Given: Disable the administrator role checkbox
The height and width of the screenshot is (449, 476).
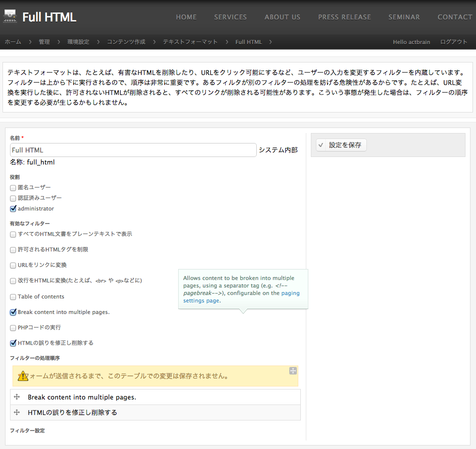Looking at the screenshot, I should coord(13,208).
